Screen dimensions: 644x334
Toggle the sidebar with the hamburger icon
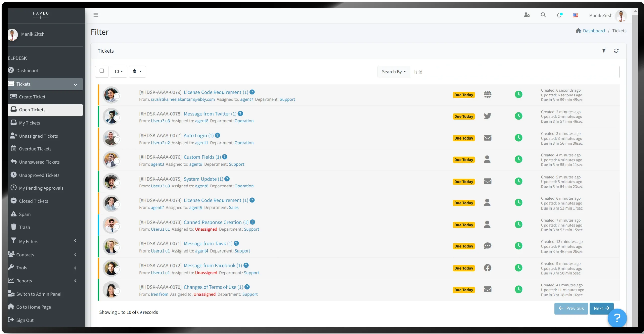point(96,15)
